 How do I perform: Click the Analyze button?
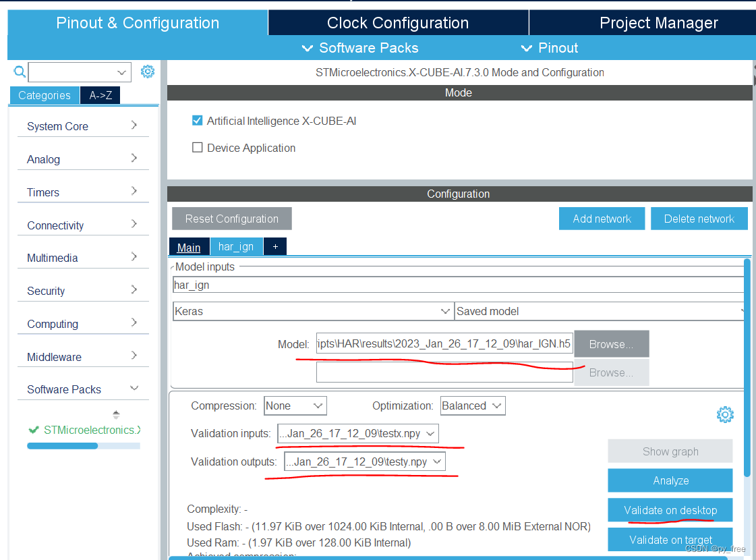pyautogui.click(x=670, y=480)
